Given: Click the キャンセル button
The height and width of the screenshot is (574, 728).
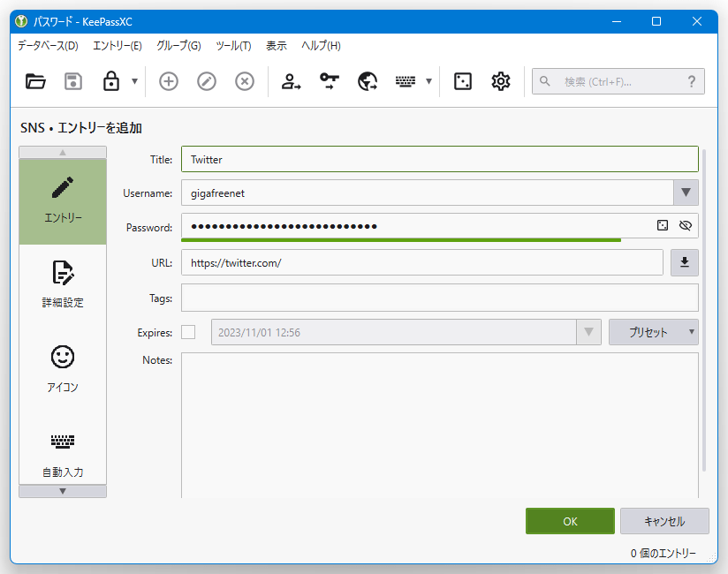Looking at the screenshot, I should [x=664, y=521].
